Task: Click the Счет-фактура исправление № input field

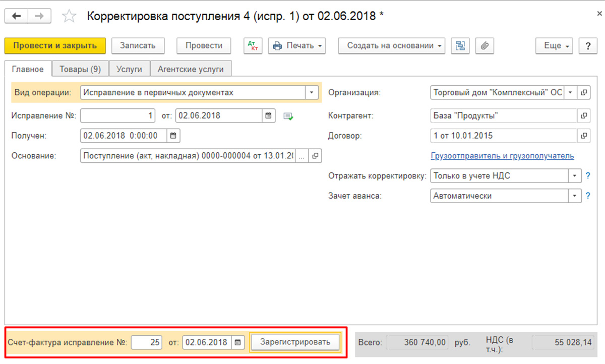Action: coord(146,342)
